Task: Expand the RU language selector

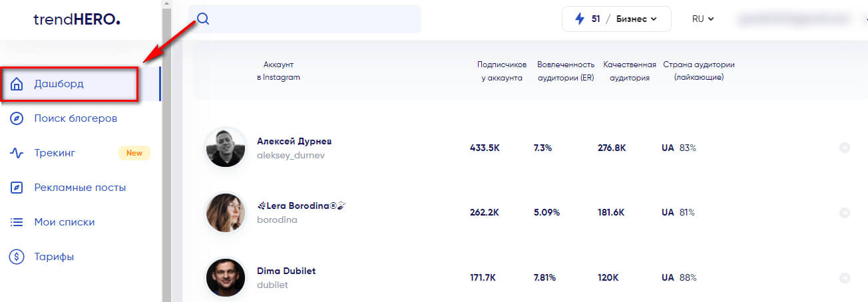Action: (x=703, y=19)
